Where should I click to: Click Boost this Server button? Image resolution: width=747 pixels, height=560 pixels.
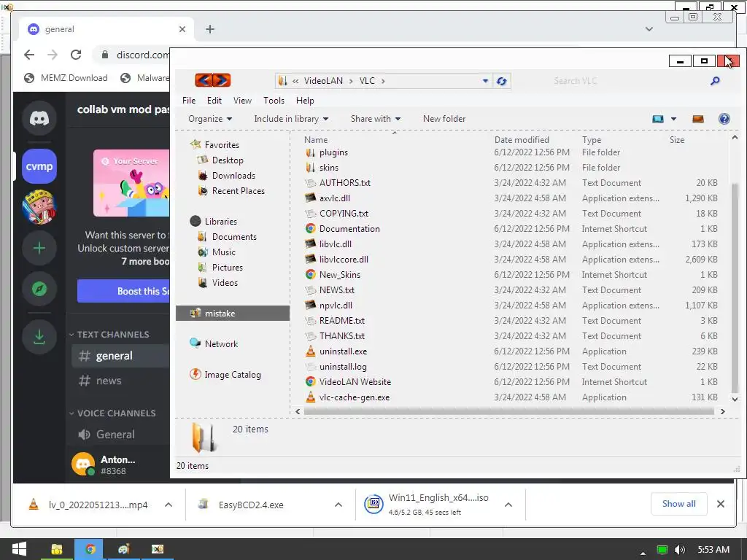[x=123, y=291]
